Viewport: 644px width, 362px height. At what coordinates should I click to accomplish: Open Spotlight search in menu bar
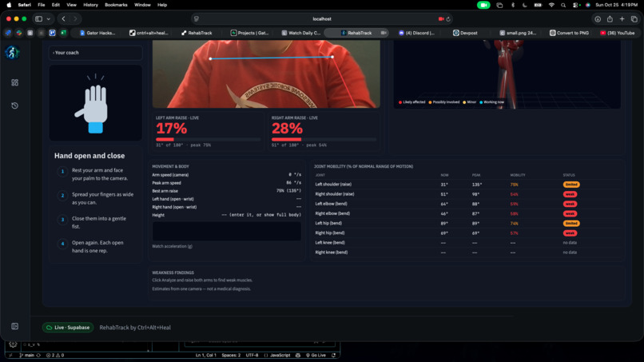click(x=563, y=5)
